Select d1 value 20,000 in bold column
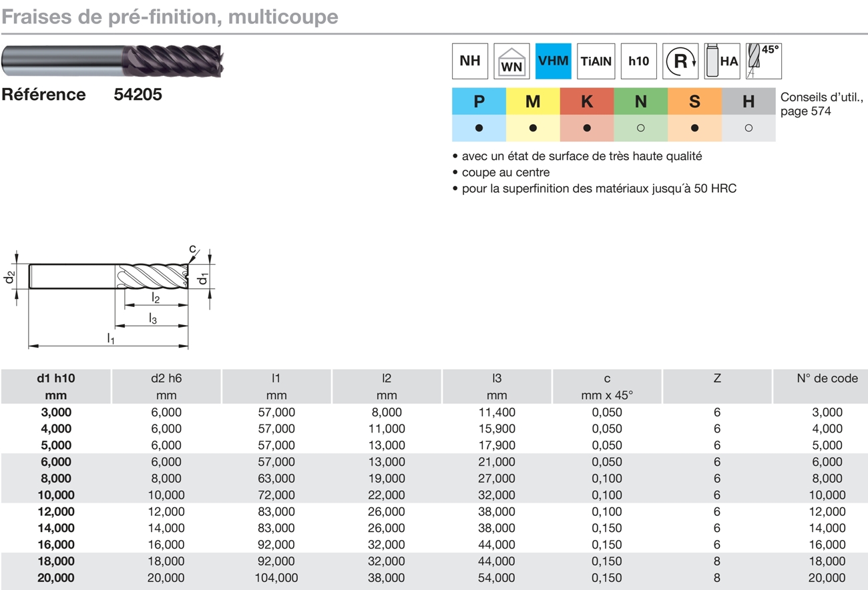Image resolution: width=868 pixels, height=590 pixels. [x=55, y=578]
